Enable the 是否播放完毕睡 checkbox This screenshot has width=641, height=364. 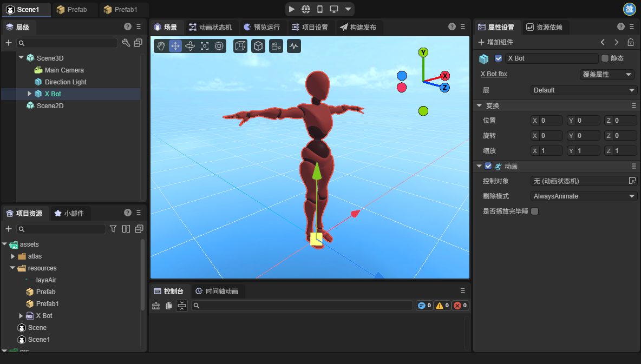(535, 211)
